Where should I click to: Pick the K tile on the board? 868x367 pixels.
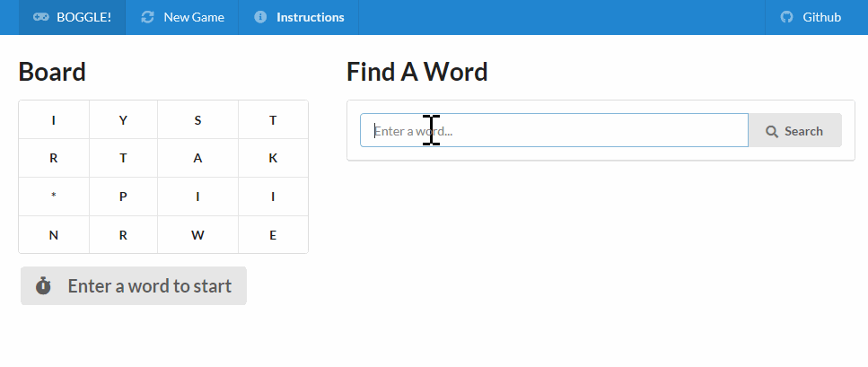(273, 159)
